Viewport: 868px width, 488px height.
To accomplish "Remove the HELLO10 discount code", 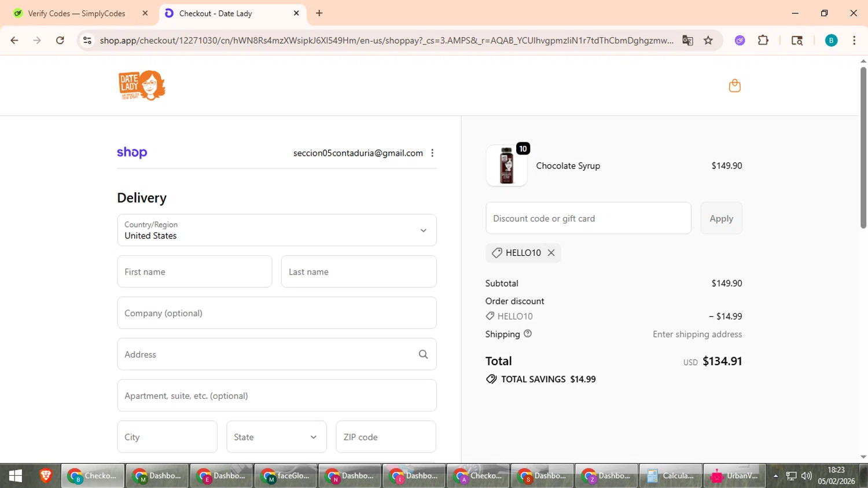I will coord(551,252).
